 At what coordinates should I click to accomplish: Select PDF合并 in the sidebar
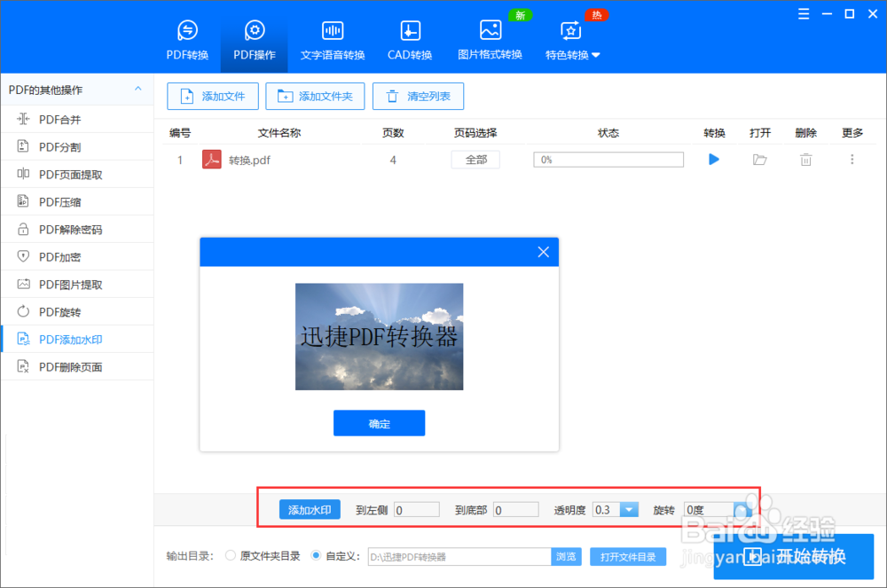tap(77, 120)
